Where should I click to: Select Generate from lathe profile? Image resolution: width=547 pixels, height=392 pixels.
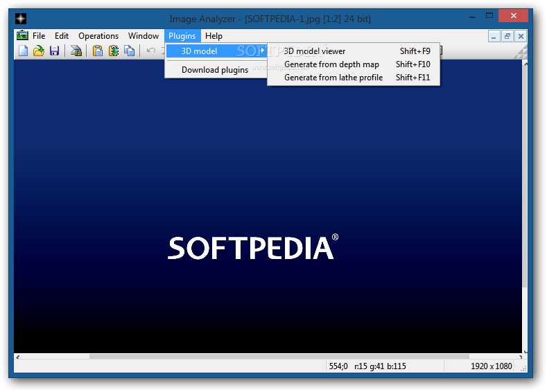pyautogui.click(x=354, y=78)
